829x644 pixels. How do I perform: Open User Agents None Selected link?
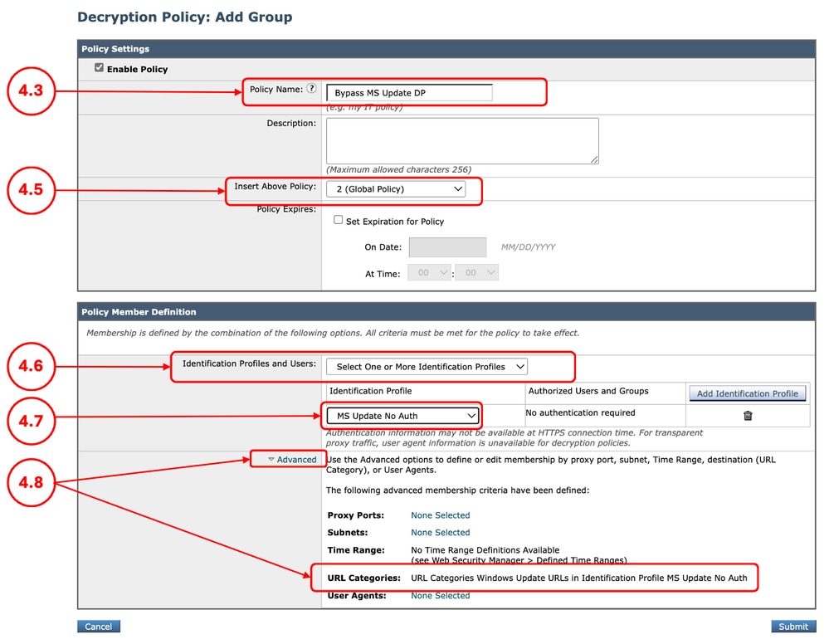[x=440, y=595]
